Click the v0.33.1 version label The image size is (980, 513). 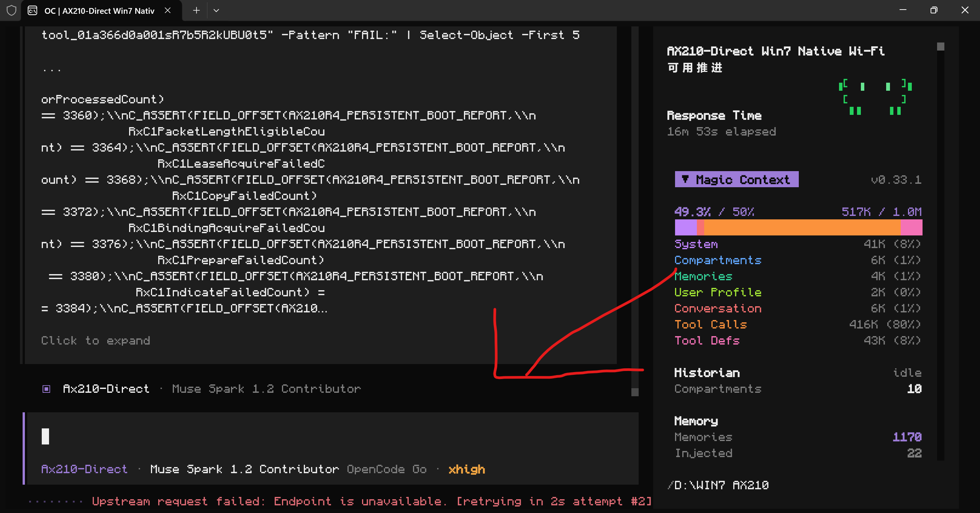[x=896, y=180]
